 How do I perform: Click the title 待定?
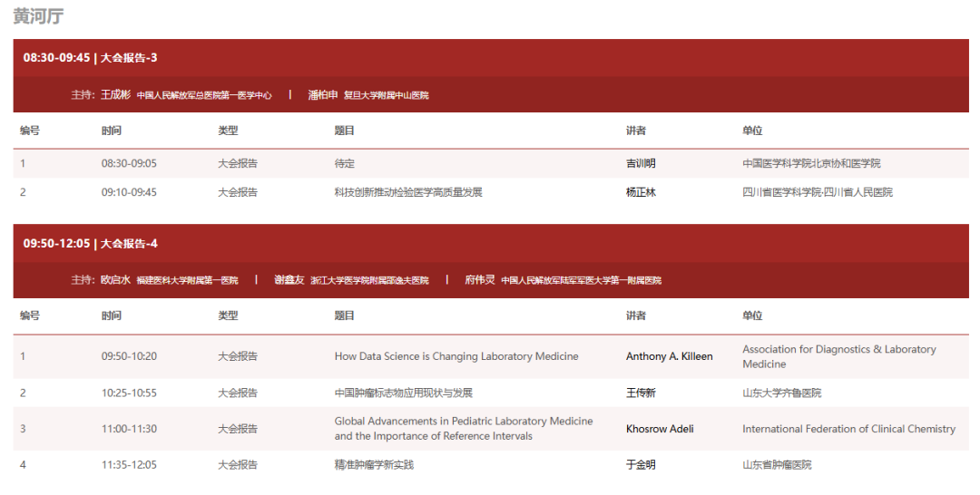345,163
